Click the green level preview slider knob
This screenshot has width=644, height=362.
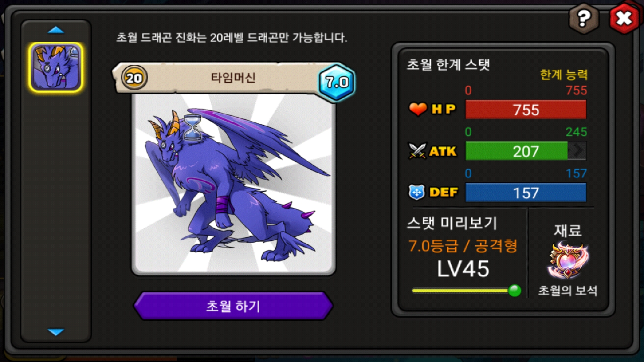pyautogui.click(x=515, y=290)
